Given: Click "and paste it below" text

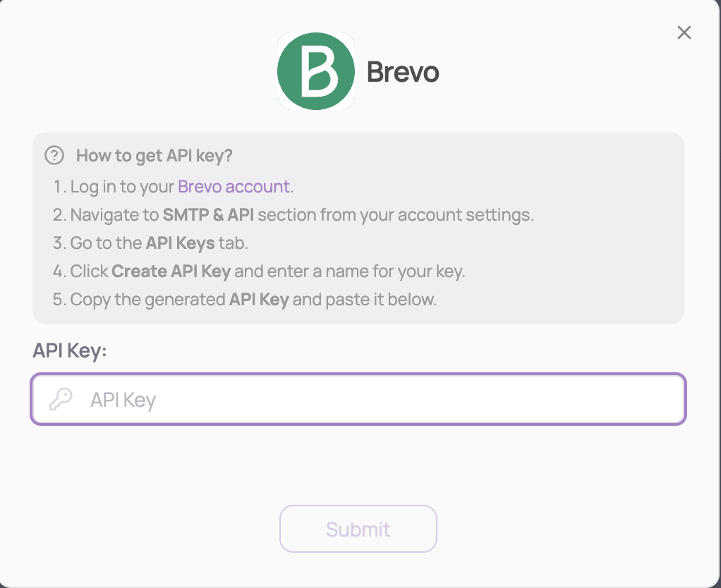Looking at the screenshot, I should pyautogui.click(x=365, y=300).
